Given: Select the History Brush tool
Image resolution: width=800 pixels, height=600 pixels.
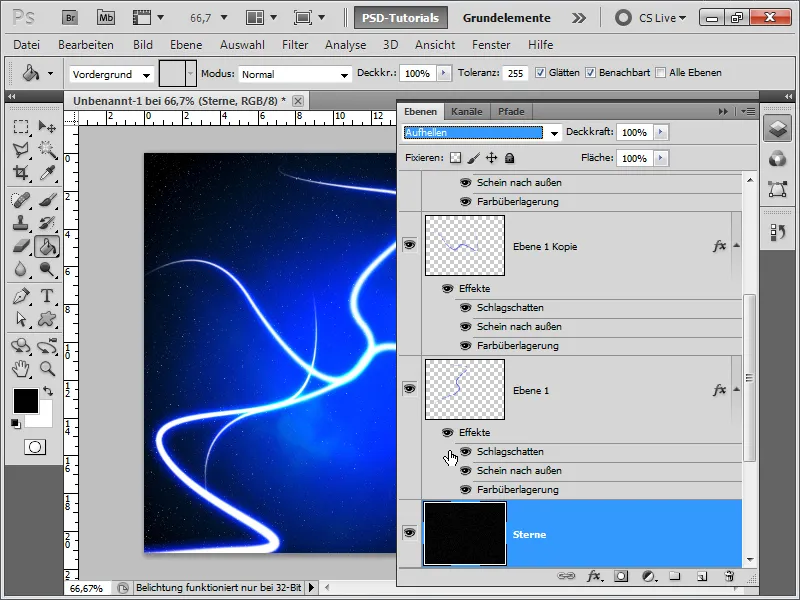Looking at the screenshot, I should click(x=47, y=223).
